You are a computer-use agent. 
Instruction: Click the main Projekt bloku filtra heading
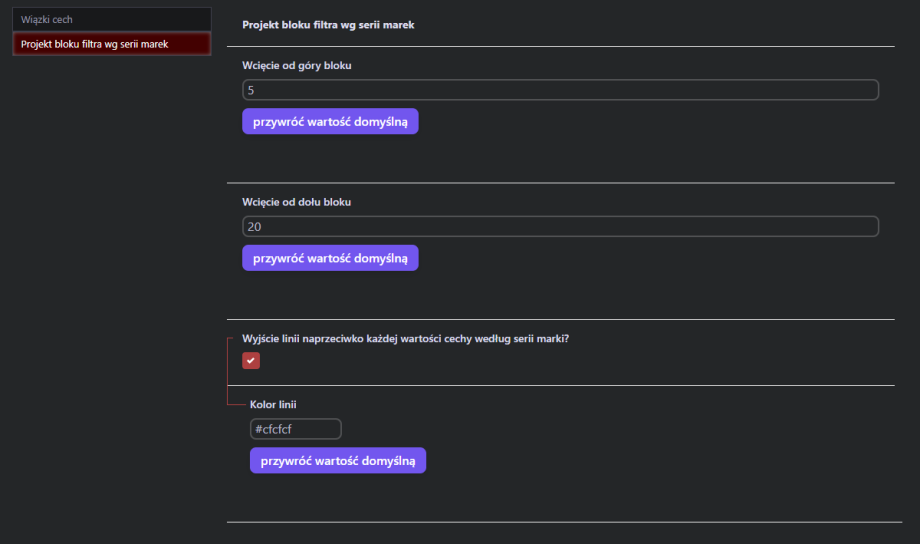coord(328,25)
